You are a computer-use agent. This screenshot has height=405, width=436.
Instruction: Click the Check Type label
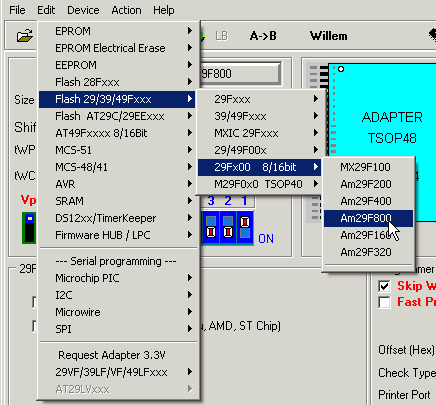[407, 373]
